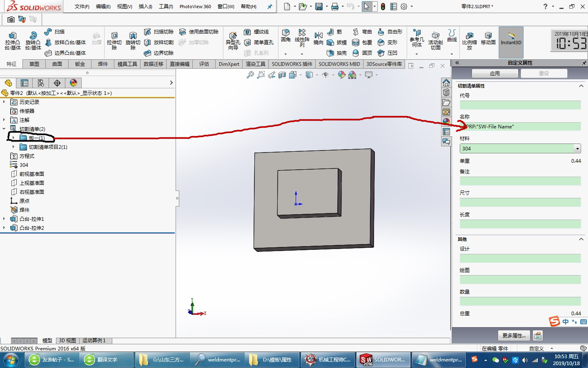The width and height of the screenshot is (588, 368).
Task: Open the 运动算例1 motion study tab
Action: (x=94, y=341)
